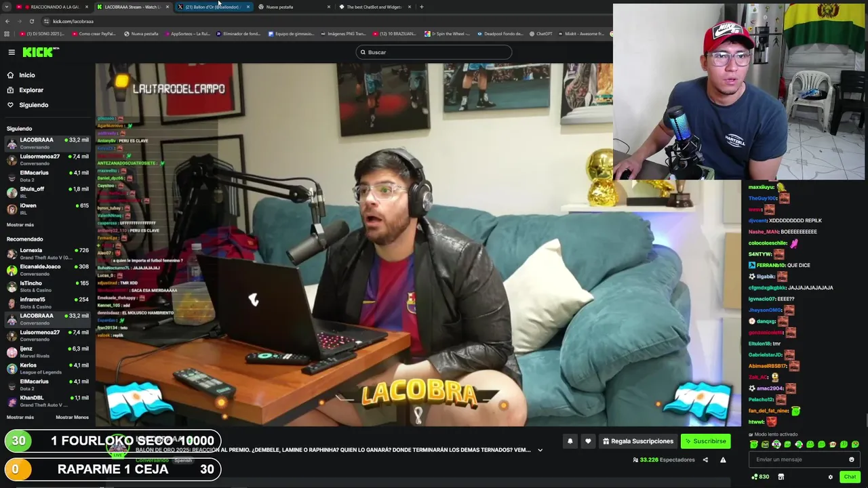
Task: Click the notification bell icon
Action: point(570,441)
